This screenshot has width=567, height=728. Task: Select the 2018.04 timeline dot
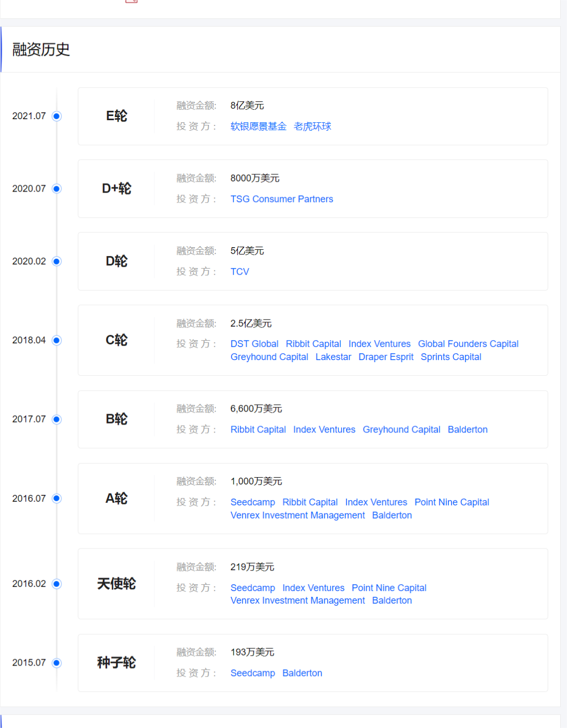click(56, 340)
